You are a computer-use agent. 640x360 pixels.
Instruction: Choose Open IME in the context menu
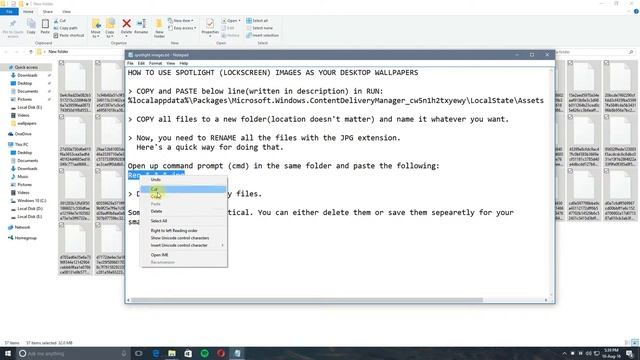(184, 255)
